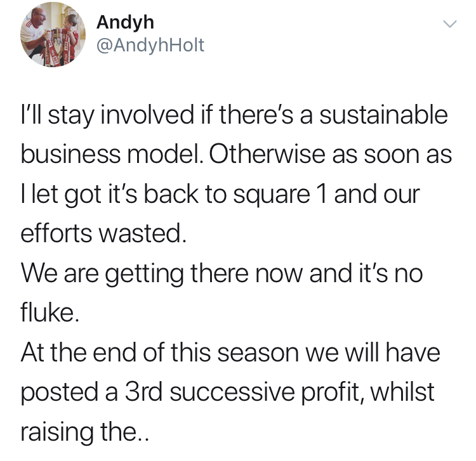
Task: Expand the tweet options chevron
Action: [449, 24]
